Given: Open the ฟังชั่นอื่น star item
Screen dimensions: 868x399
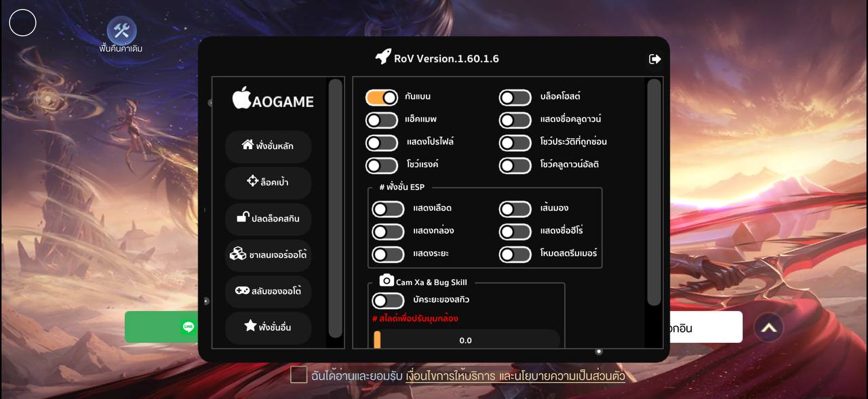Looking at the screenshot, I should point(268,327).
